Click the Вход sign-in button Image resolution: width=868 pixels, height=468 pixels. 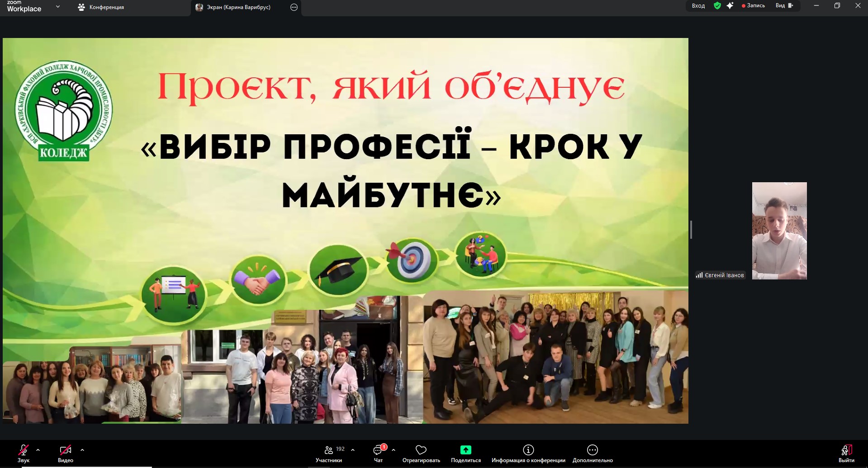point(698,6)
